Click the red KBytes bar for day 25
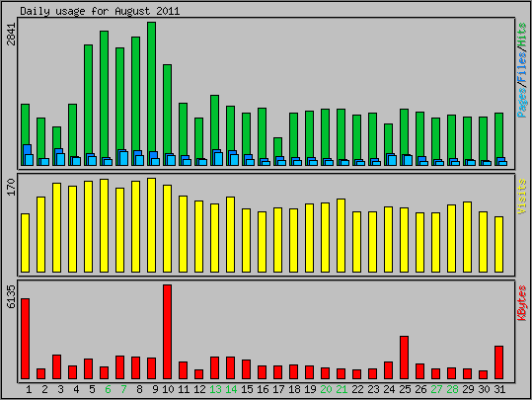 pos(404,358)
